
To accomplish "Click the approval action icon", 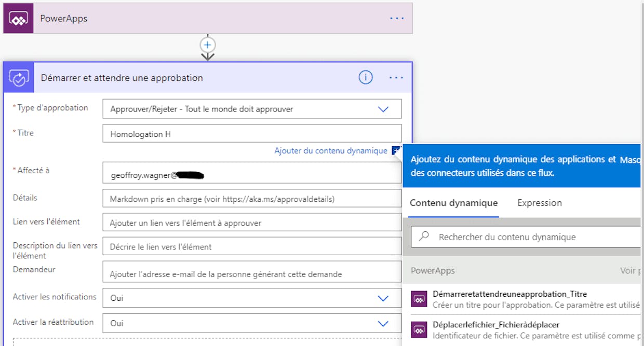I will click(19, 78).
